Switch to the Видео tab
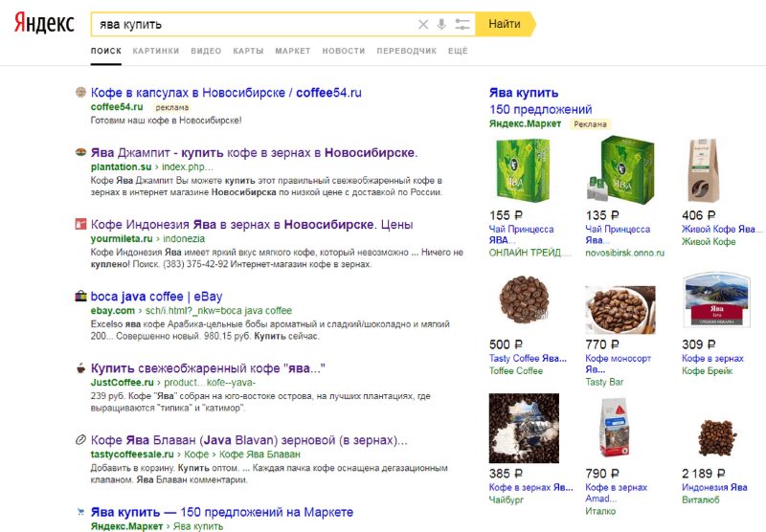Image resolution: width=766 pixels, height=532 pixels. click(x=206, y=51)
